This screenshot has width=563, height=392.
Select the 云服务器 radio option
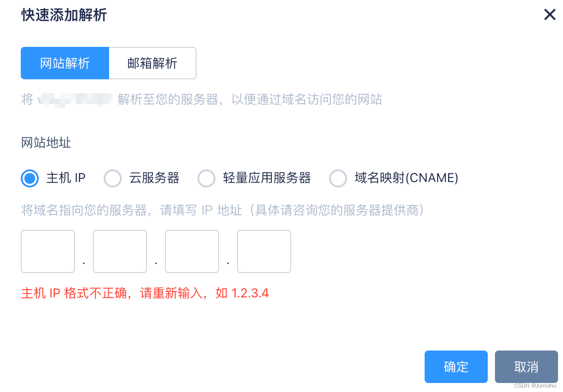[x=113, y=178]
